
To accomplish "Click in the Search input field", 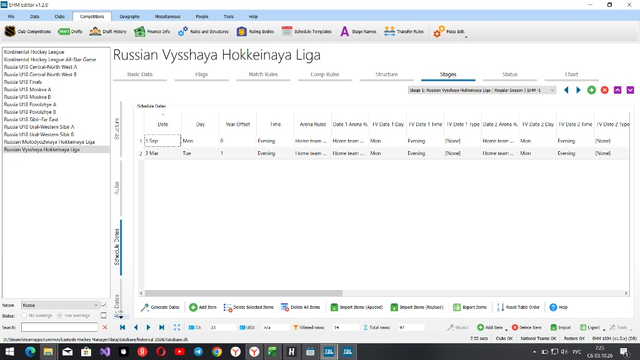I will coord(59,327).
